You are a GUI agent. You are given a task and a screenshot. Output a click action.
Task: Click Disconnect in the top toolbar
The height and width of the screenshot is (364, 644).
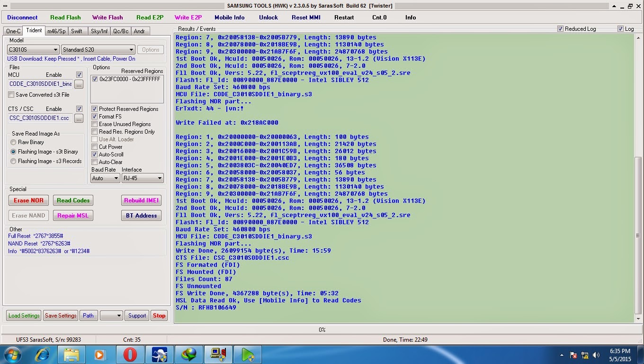22,18
